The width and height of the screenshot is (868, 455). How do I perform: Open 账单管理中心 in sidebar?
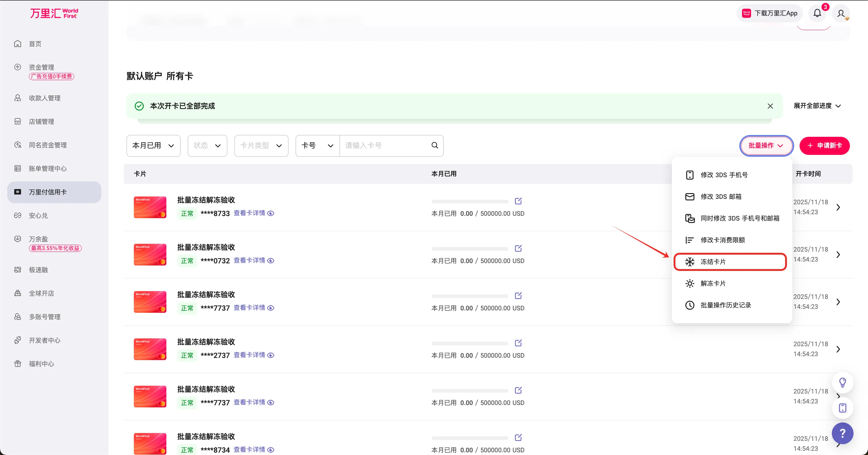pyautogui.click(x=48, y=168)
